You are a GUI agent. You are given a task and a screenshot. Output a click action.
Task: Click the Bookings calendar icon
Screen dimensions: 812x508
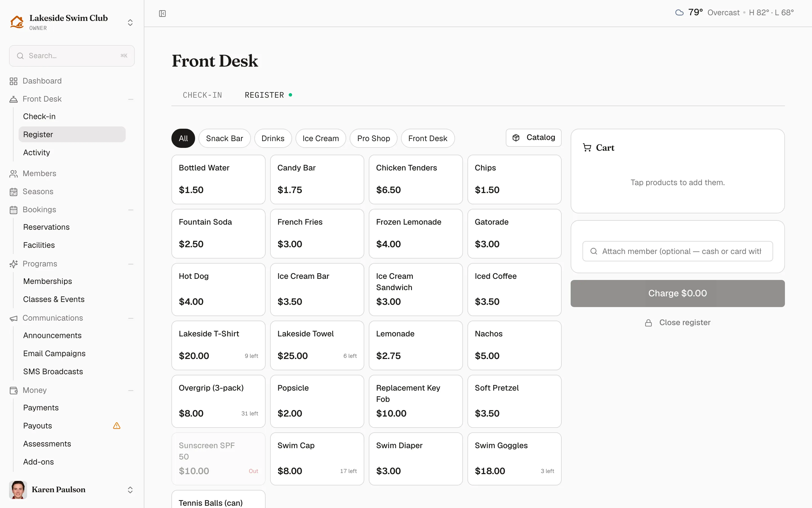pos(14,210)
